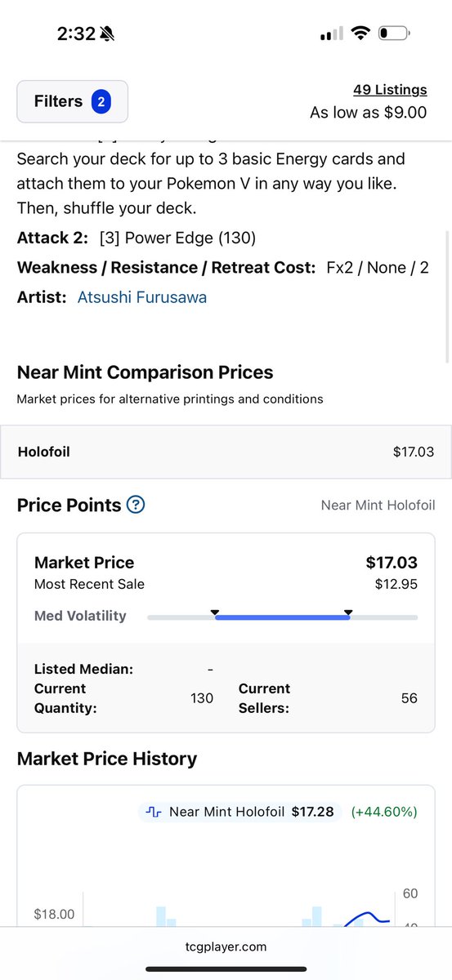Select the Holofoil comparison price row
The height and width of the screenshot is (980, 452).
click(x=226, y=452)
